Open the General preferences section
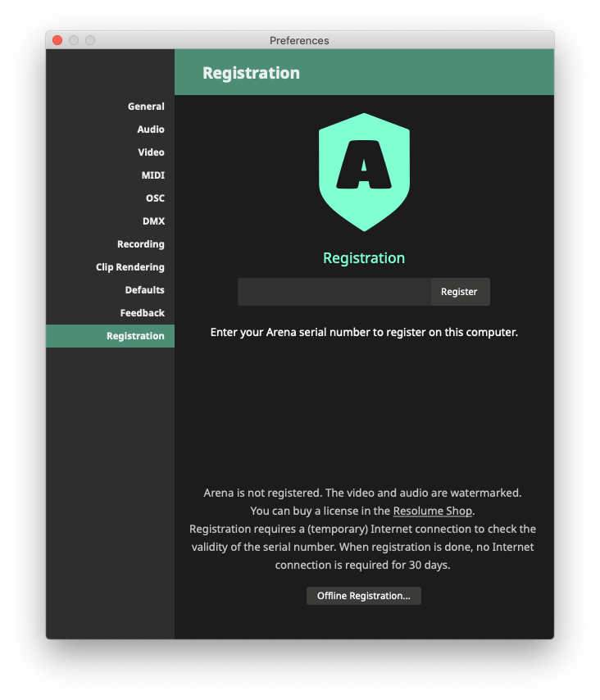Viewport: 600px width, 700px height. (146, 107)
